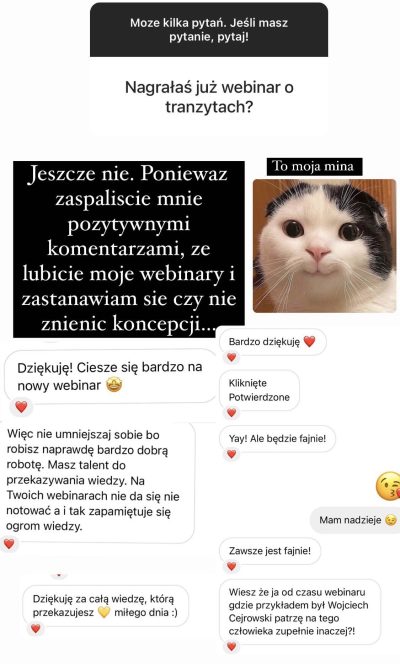Tap the yellow heart emoji in 'przekazujesz' message
Viewport: 400px width, 664px height.
104,612
